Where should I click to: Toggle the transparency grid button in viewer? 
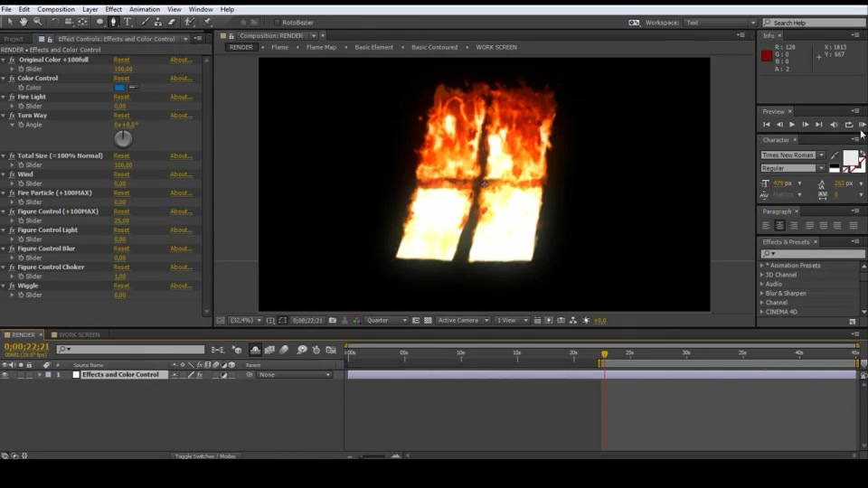428,320
